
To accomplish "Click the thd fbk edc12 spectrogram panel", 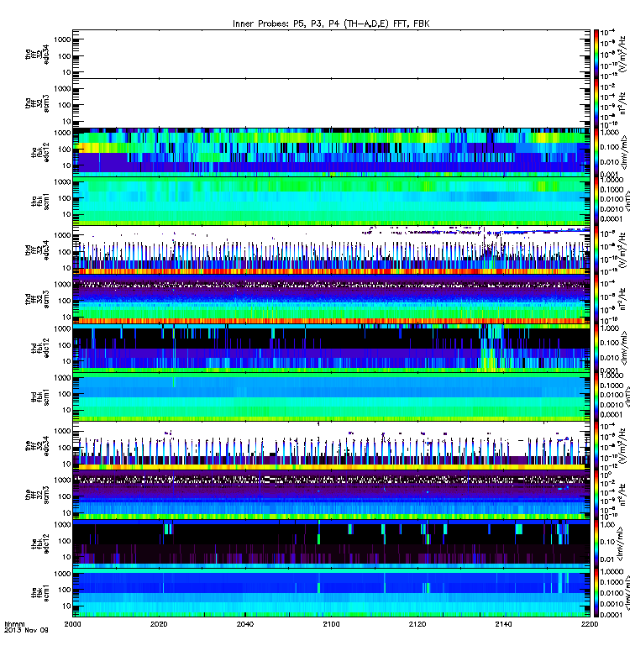I will point(331,348).
